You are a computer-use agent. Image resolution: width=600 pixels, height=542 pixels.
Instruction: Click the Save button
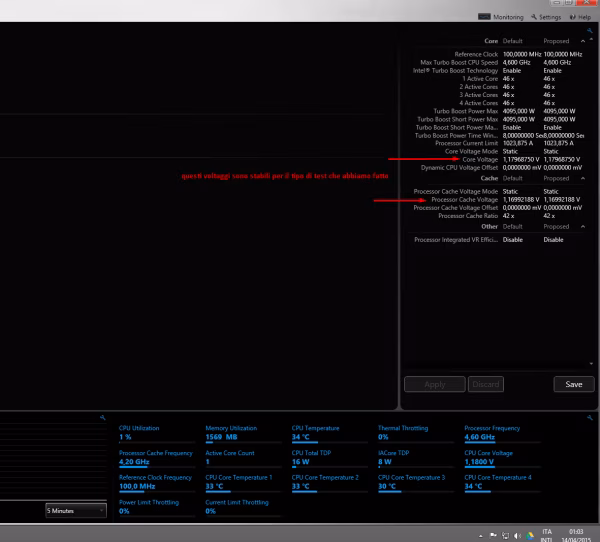pos(574,384)
